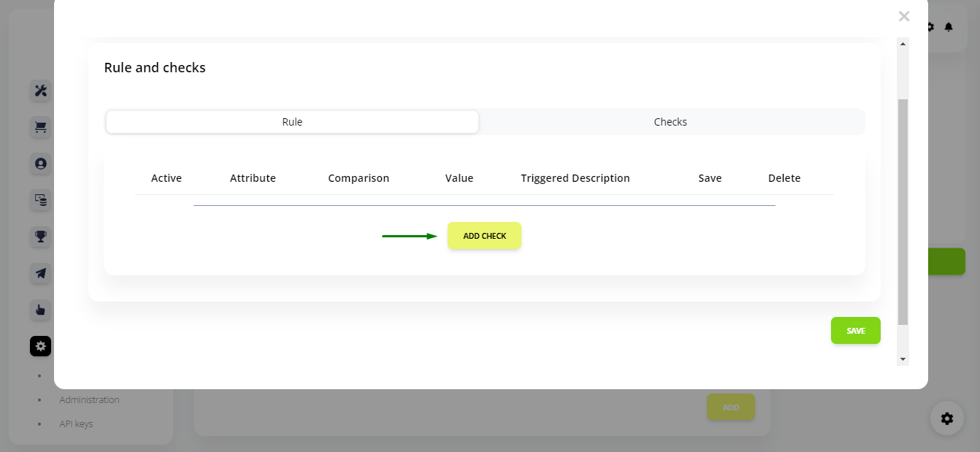The image size is (980, 452).
Task: Click the ADD CHECK button
Action: [484, 236]
